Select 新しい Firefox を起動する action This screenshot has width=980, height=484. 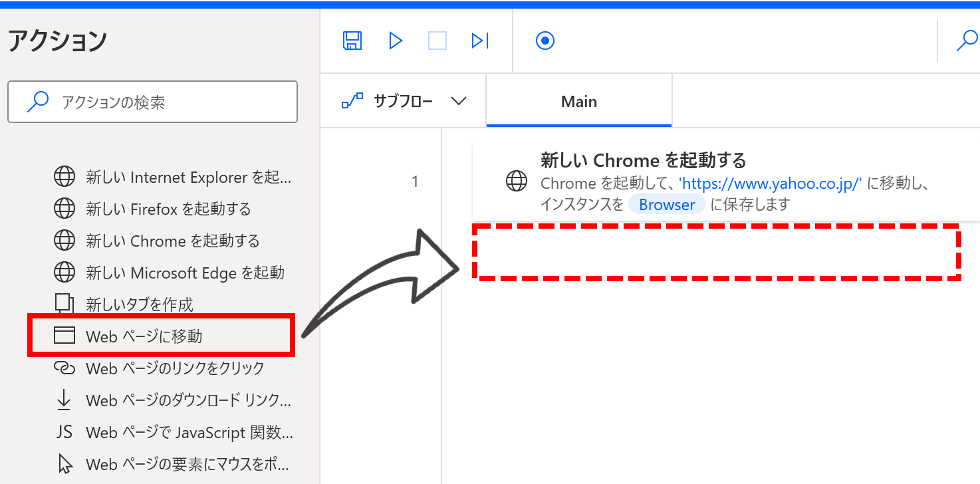[x=168, y=209]
